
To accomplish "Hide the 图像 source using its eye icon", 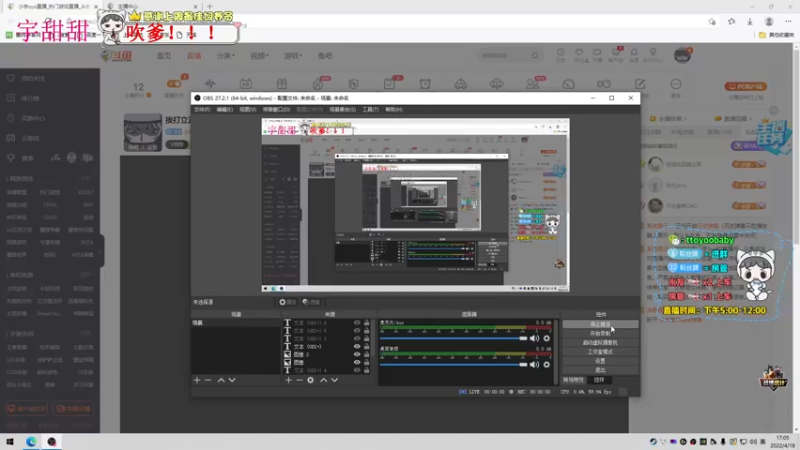I will (357, 362).
